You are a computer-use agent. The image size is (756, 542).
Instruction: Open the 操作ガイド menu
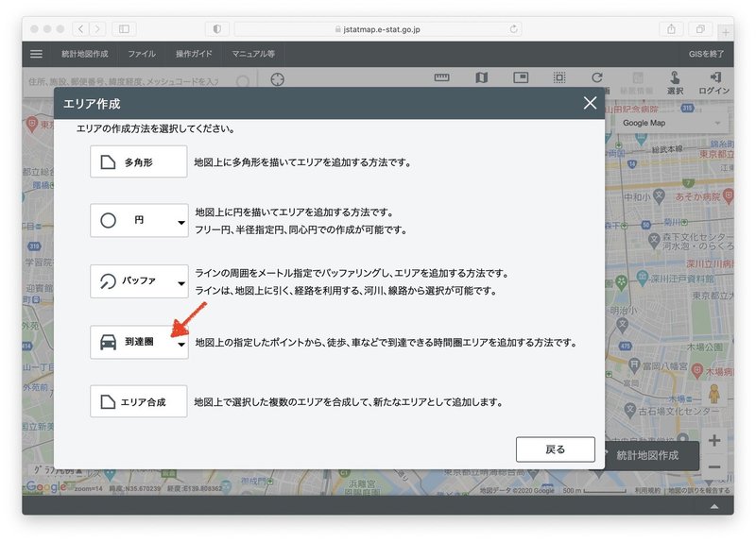(194, 54)
